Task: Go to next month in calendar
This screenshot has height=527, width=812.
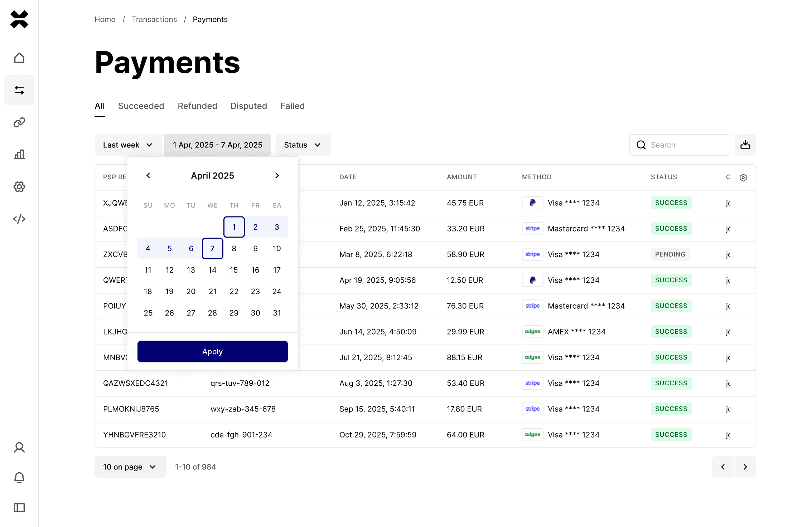Action: (277, 176)
